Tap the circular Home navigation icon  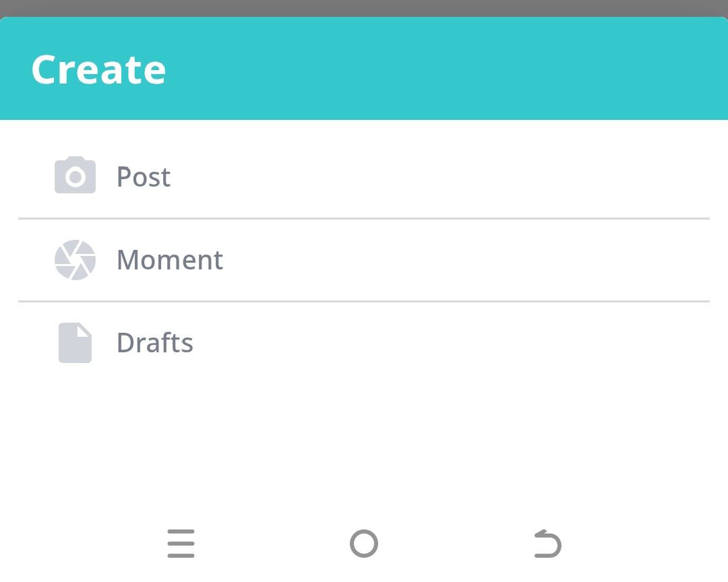(364, 544)
